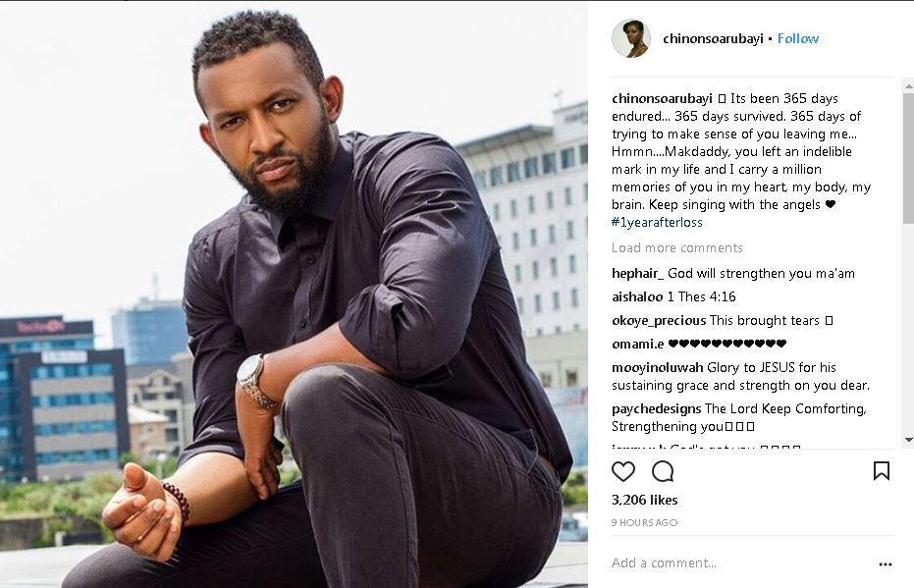Follow chinonsoarubayi
914x588 pixels.
click(x=798, y=38)
